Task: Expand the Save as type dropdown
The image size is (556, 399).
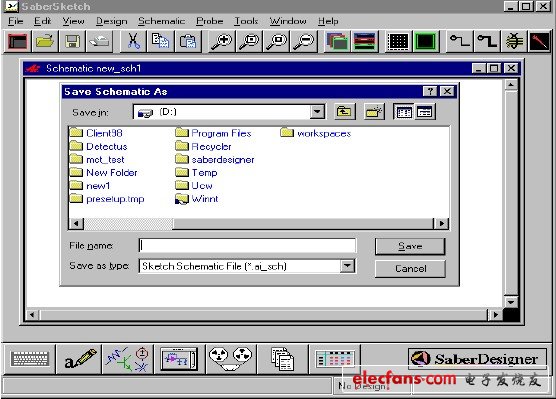Action: (347, 266)
